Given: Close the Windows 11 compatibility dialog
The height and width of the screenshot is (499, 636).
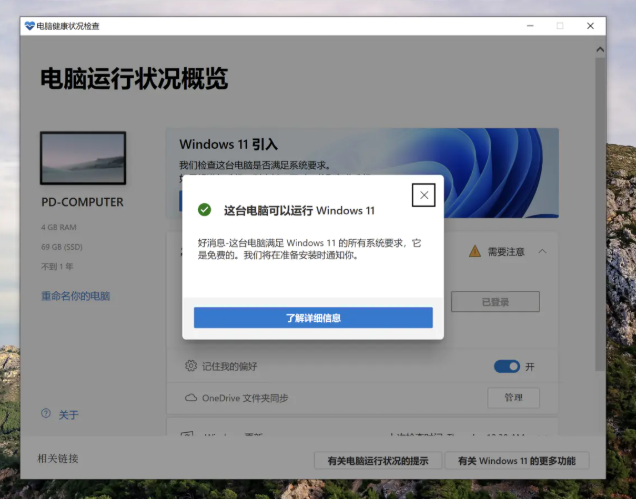Looking at the screenshot, I should (x=423, y=195).
